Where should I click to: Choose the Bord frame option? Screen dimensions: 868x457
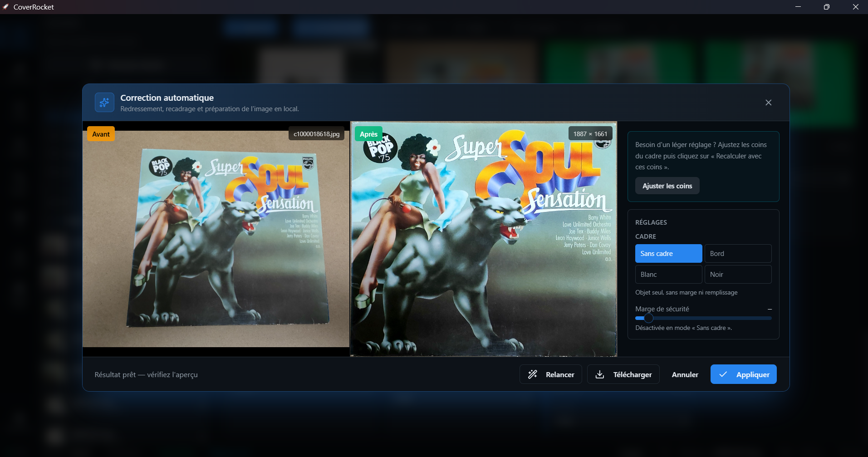pyautogui.click(x=738, y=254)
